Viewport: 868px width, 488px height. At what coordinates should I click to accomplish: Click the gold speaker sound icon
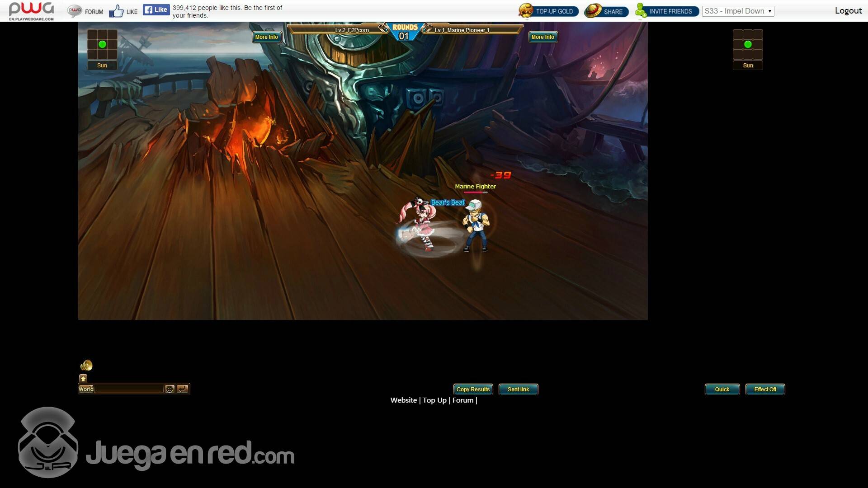tap(86, 365)
